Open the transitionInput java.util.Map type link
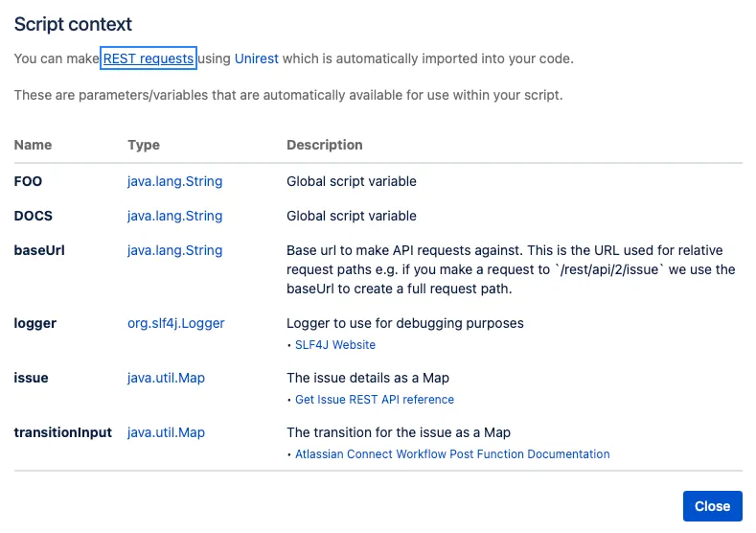This screenshot has width=756, height=533. coord(166,432)
